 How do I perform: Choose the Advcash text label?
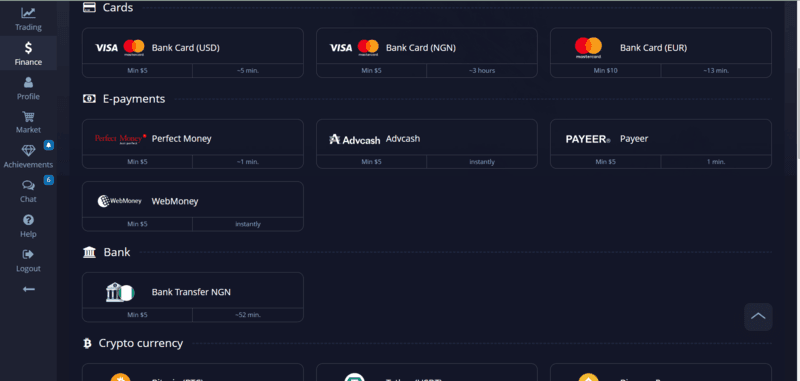[403, 139]
